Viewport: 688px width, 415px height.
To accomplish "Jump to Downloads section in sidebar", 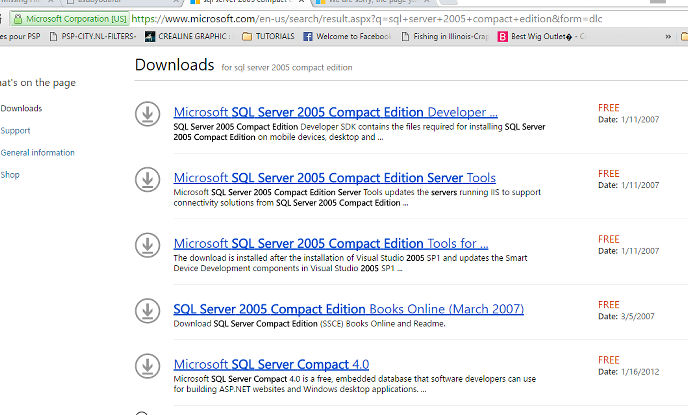I will [x=21, y=108].
